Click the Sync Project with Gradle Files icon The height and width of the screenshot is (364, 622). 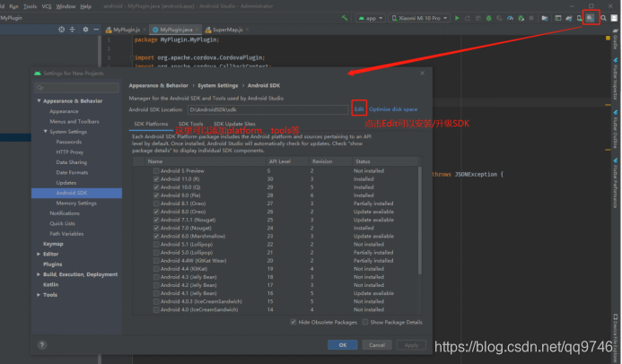(569, 18)
